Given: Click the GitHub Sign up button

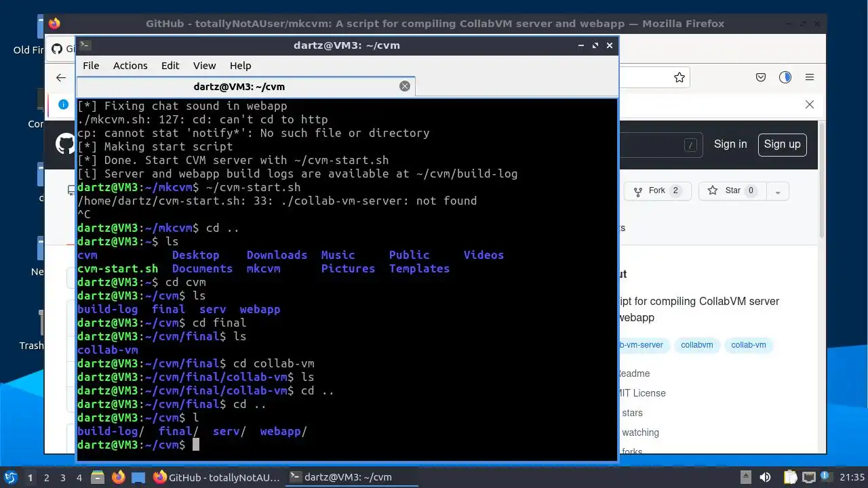Looking at the screenshot, I should pos(782,144).
